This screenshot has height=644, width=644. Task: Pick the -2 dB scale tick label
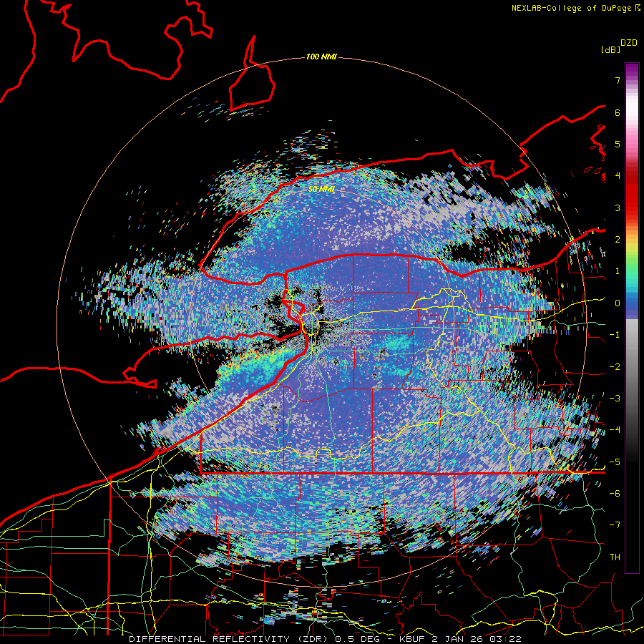point(615,367)
